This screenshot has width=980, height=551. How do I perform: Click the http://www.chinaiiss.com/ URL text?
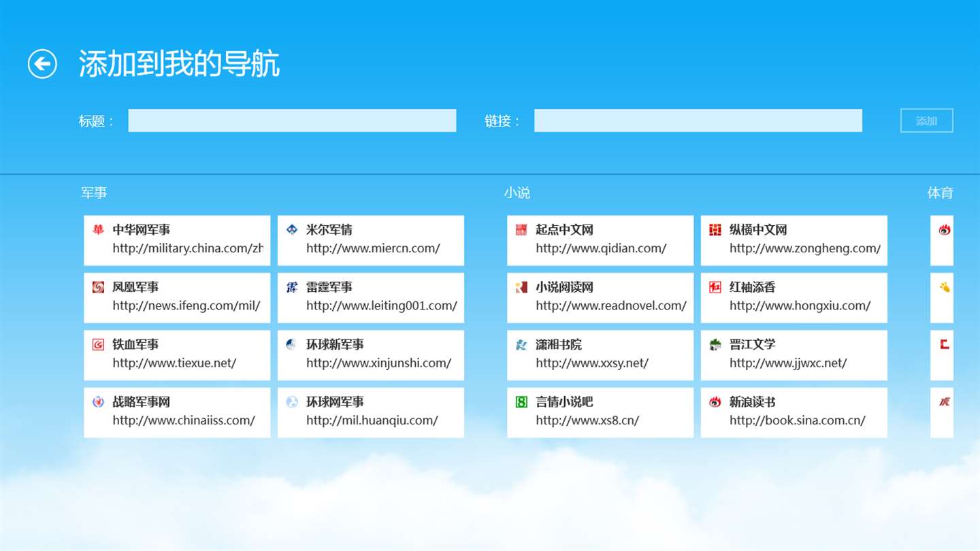(x=184, y=420)
